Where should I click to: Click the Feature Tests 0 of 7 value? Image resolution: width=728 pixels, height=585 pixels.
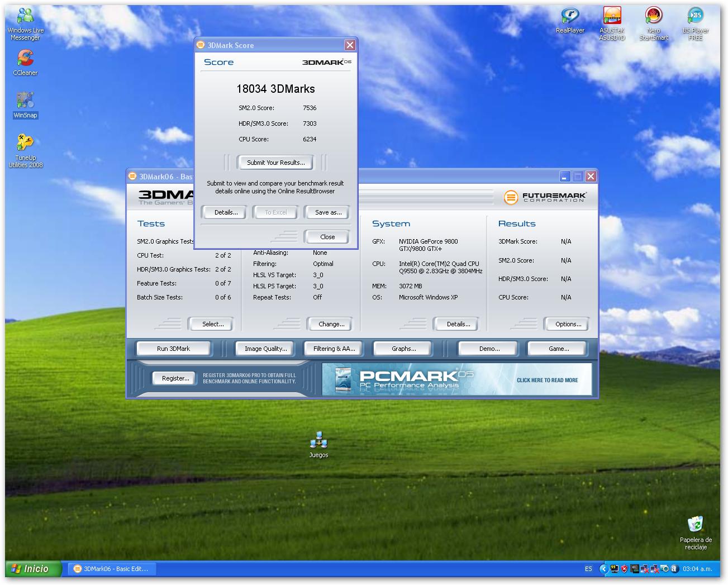[x=223, y=283]
